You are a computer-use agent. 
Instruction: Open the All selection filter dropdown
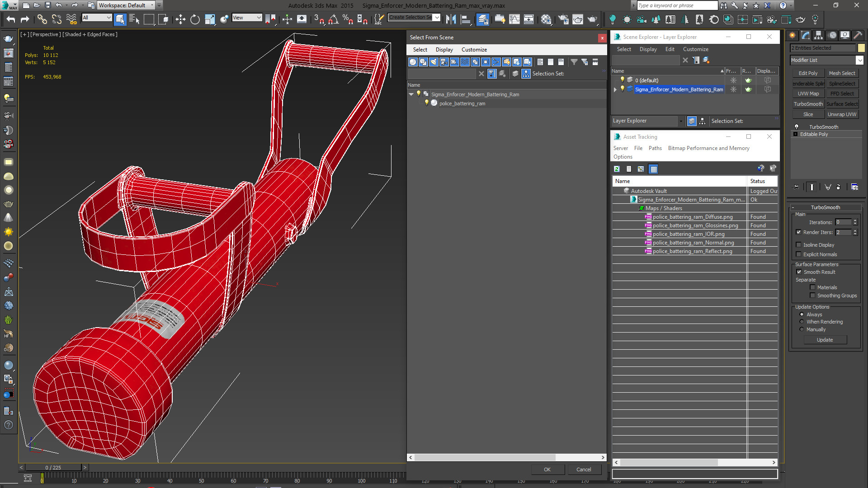pyautogui.click(x=97, y=18)
